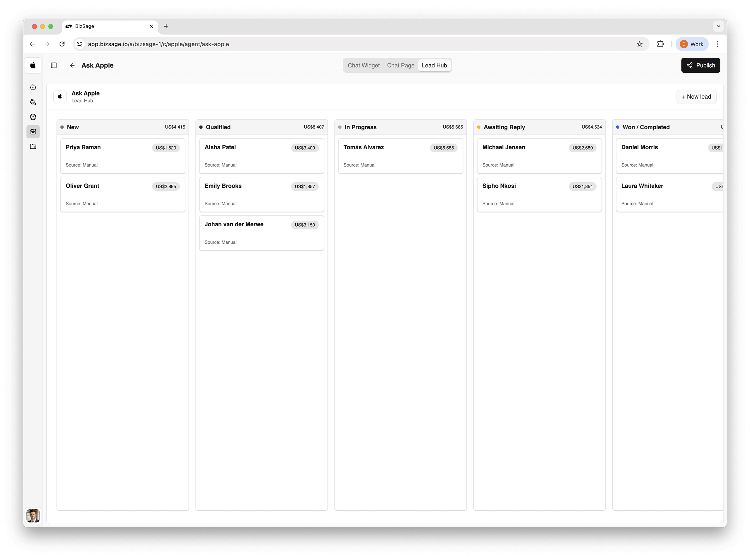Open the Chrome three-dot menu
Viewport: 750px width, 560px height.
point(717,44)
